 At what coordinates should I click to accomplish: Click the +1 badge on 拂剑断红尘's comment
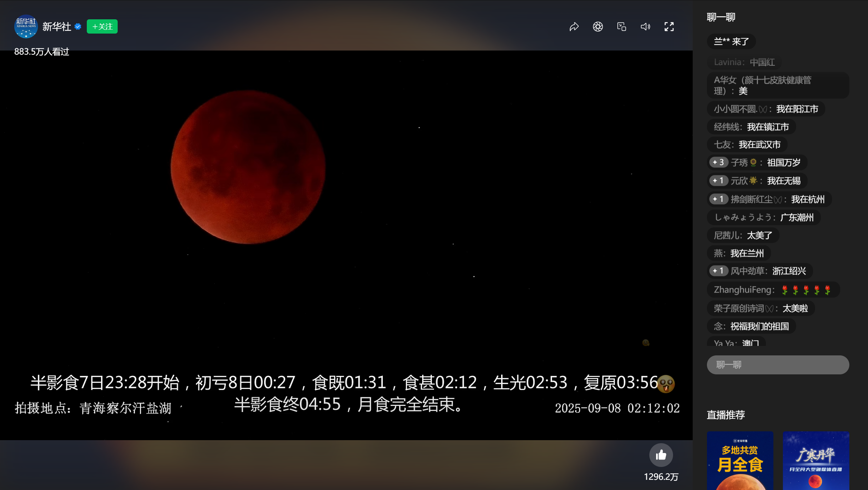tap(718, 199)
